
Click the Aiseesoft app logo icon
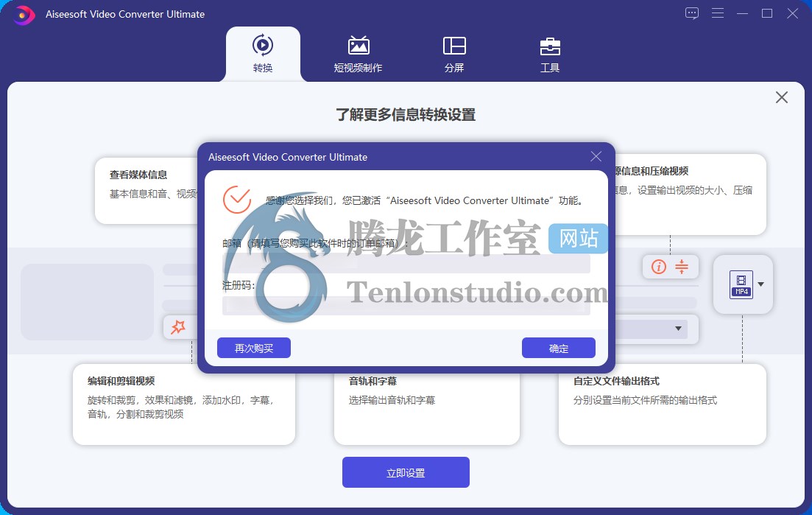(24, 15)
